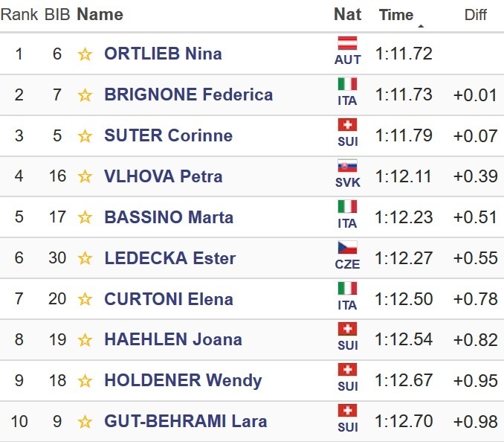Sort by Name column header
The width and height of the screenshot is (504, 442).
pos(100,14)
